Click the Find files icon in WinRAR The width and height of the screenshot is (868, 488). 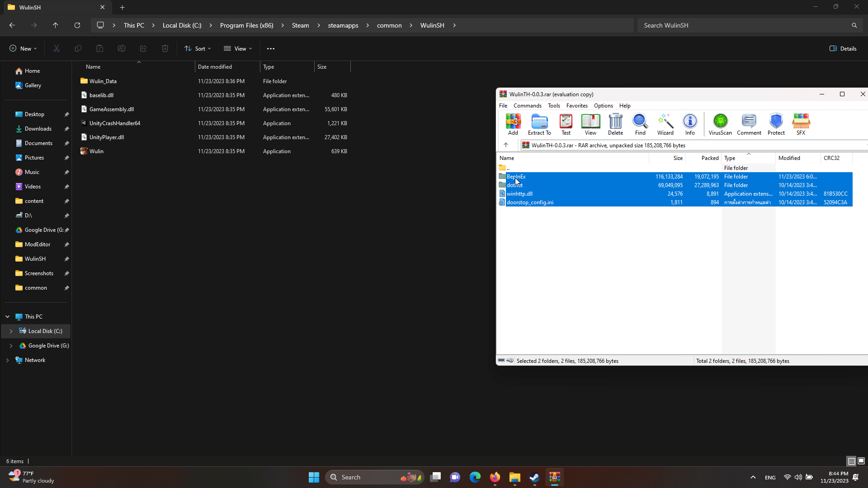(640, 124)
